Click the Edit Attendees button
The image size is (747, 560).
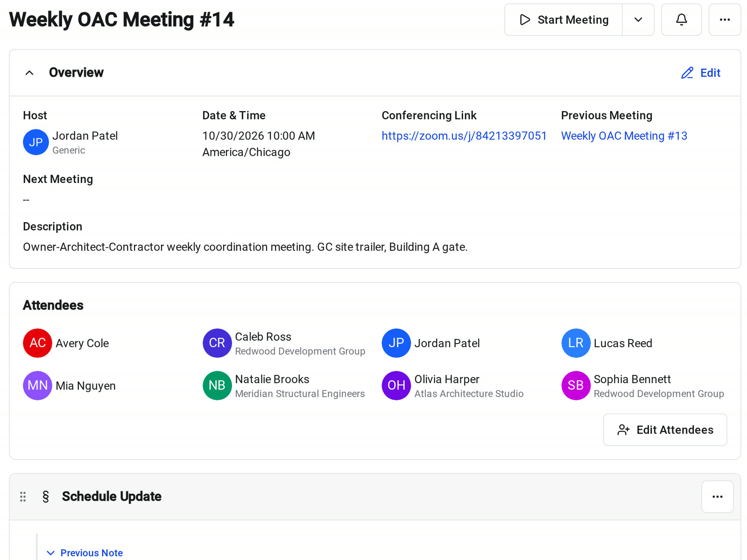pos(665,430)
